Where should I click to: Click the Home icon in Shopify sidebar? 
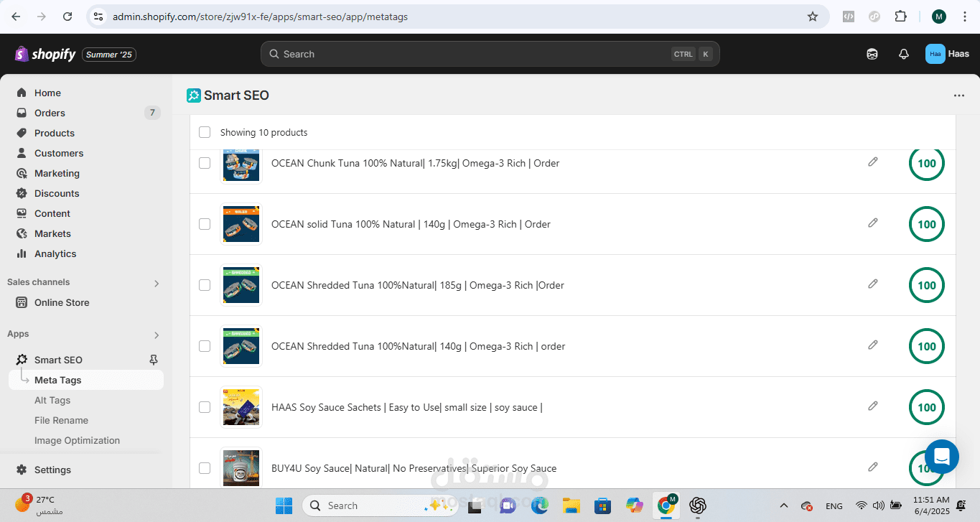pos(22,93)
